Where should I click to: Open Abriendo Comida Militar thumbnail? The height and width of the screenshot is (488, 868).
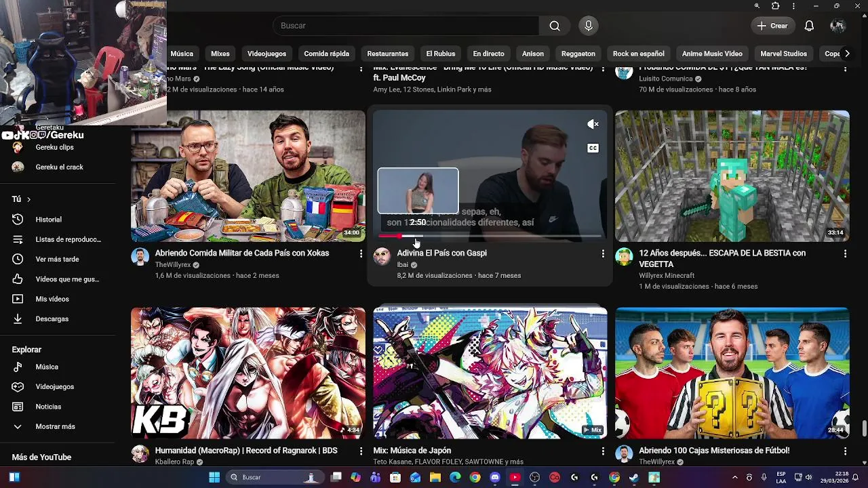248,176
